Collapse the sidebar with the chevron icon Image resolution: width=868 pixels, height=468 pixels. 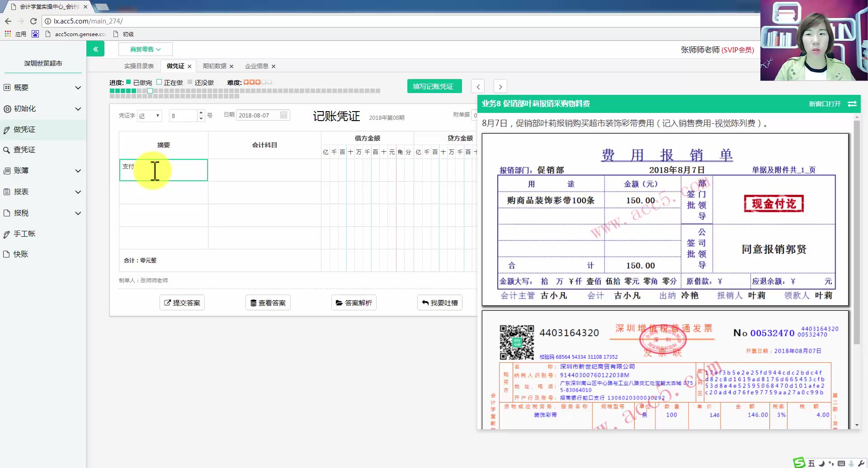[95, 48]
